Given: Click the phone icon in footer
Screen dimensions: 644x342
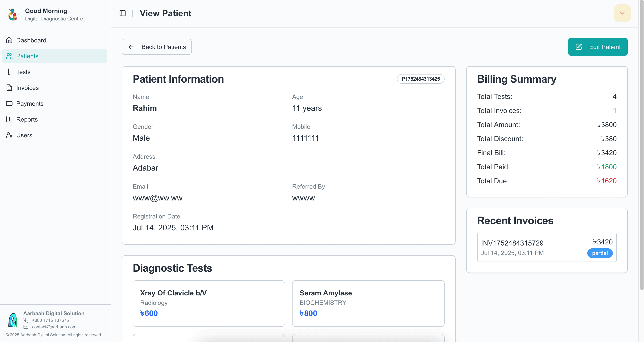Looking at the screenshot, I should coord(26,320).
